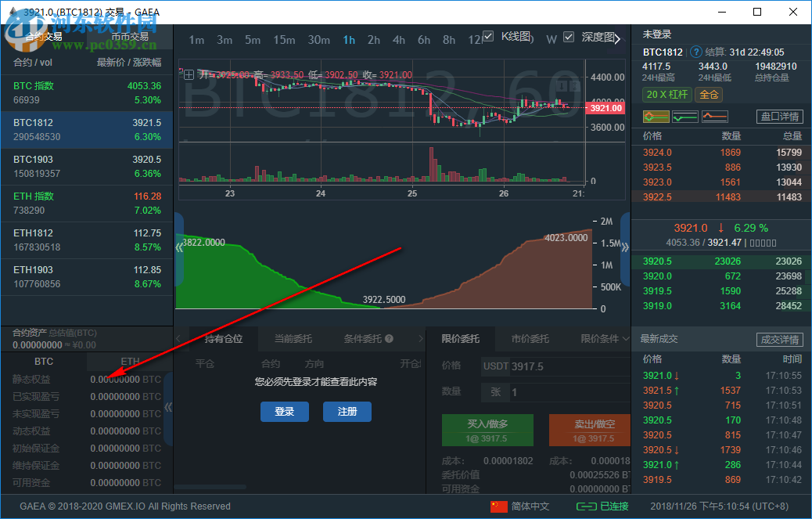Toggle the 深度图 checkbox
Image resolution: width=812 pixels, height=519 pixels.
pos(569,37)
